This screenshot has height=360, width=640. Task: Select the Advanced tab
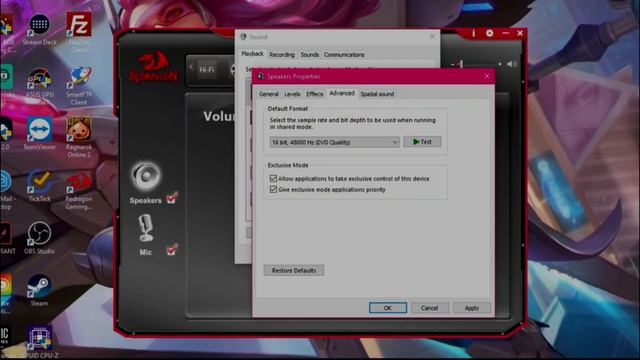point(342,93)
